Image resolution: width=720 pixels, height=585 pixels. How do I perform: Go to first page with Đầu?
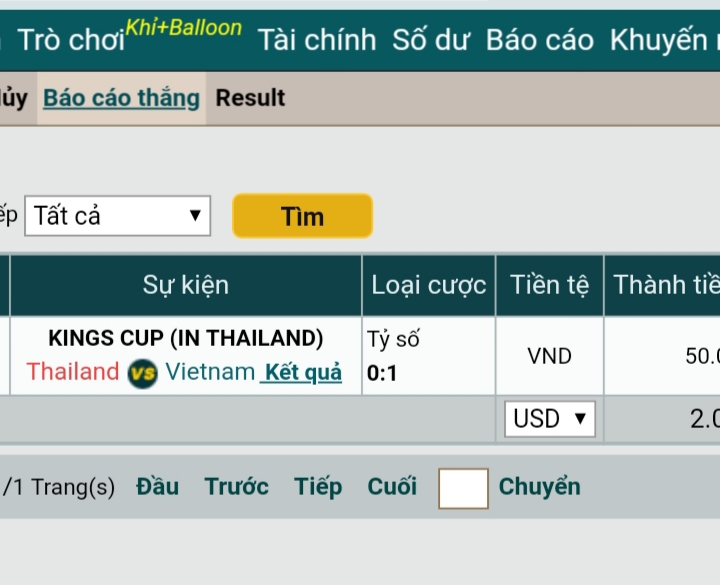[158, 487]
